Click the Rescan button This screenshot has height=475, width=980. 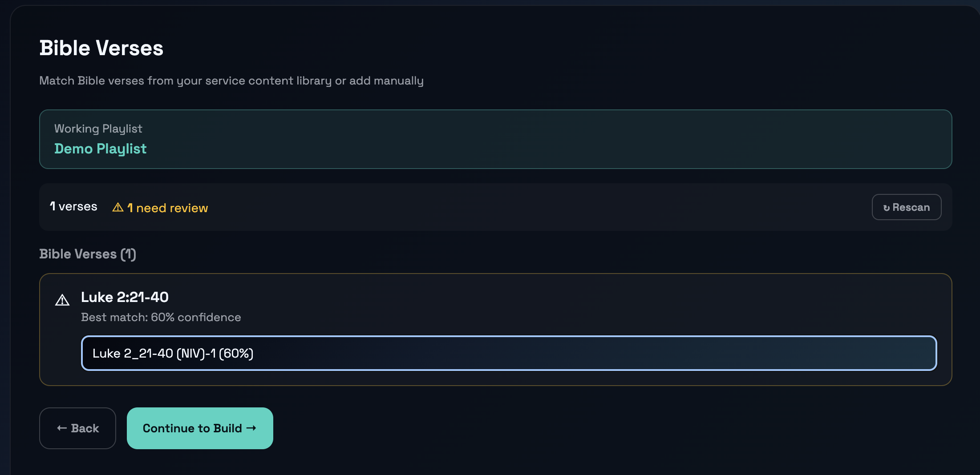coord(906,207)
